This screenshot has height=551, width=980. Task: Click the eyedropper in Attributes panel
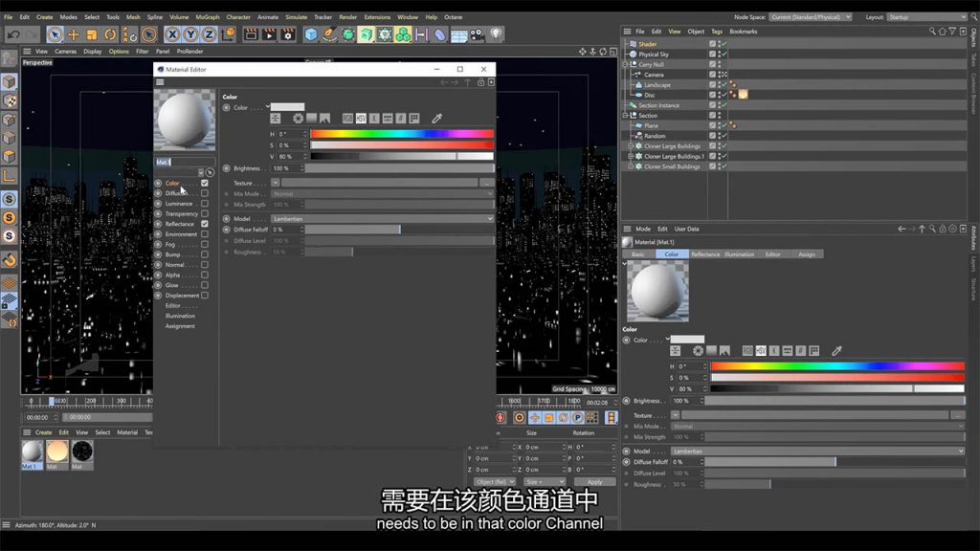(836, 350)
